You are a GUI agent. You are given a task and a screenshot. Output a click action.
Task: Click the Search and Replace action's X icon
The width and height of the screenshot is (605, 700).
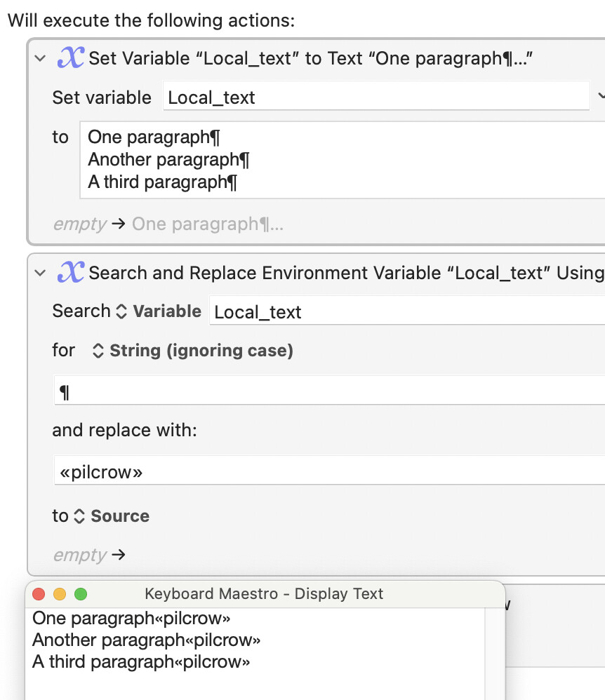click(71, 272)
